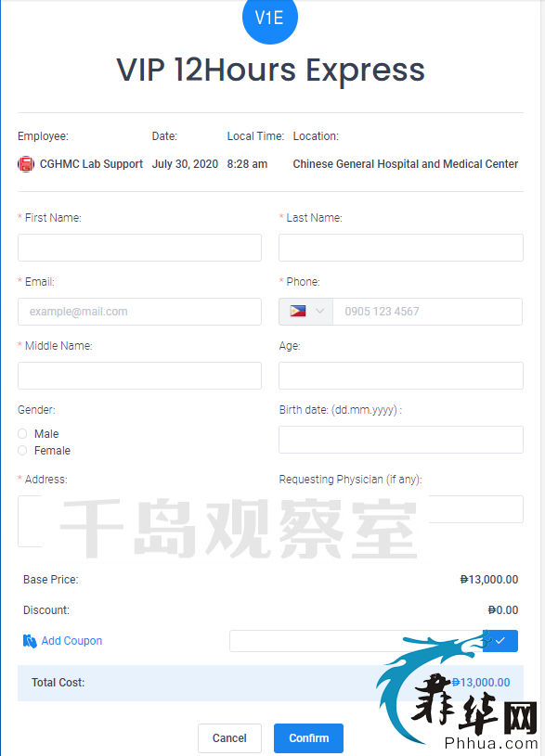This screenshot has height=756, width=545.
Task: Click the V1E service badge icon
Action: (270, 19)
